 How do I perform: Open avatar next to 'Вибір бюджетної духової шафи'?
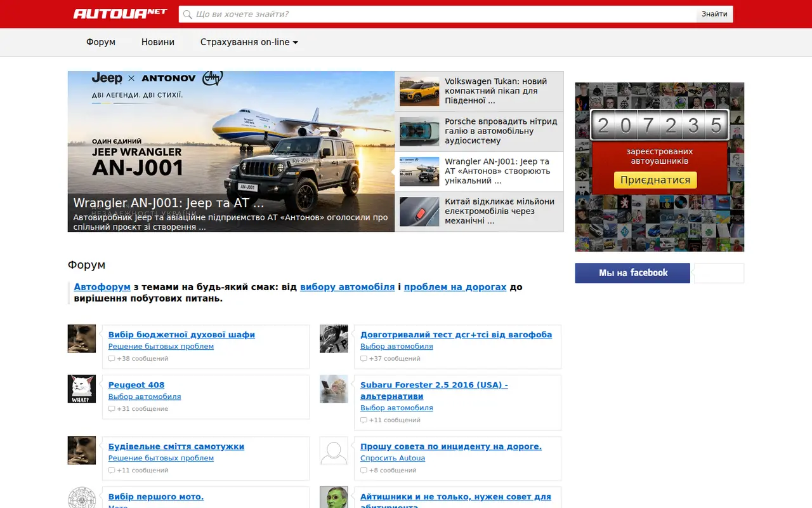[82, 338]
